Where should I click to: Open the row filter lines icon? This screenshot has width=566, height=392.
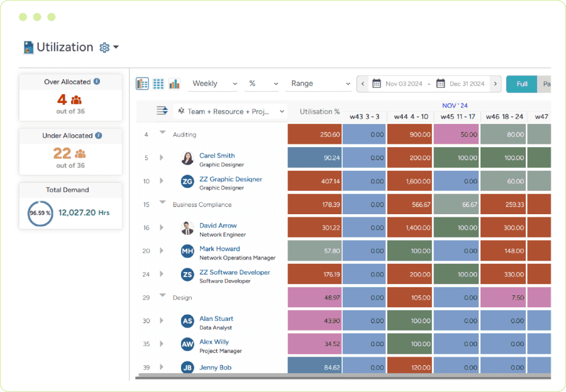click(162, 111)
